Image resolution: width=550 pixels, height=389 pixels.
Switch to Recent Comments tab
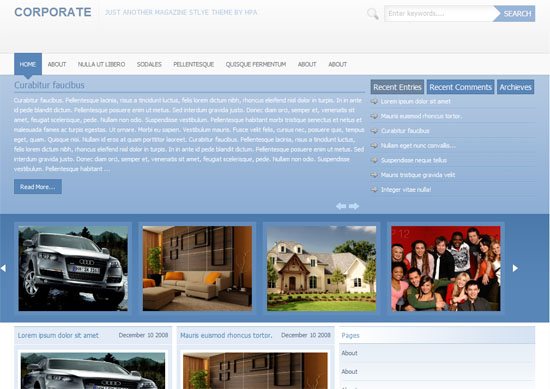(x=460, y=87)
